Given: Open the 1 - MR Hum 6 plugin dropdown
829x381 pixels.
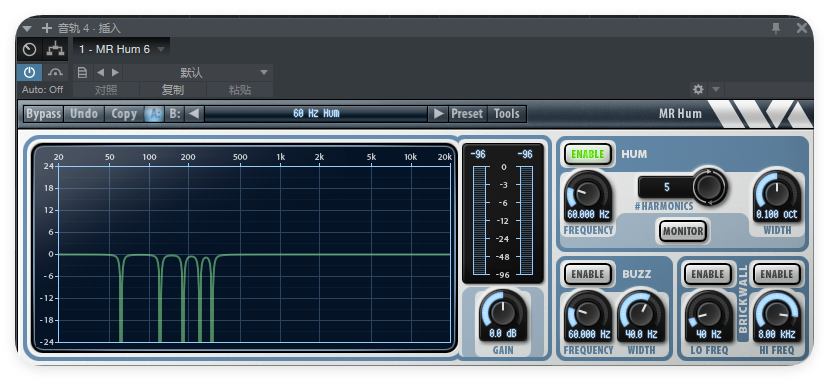Looking at the screenshot, I should click(122, 50).
